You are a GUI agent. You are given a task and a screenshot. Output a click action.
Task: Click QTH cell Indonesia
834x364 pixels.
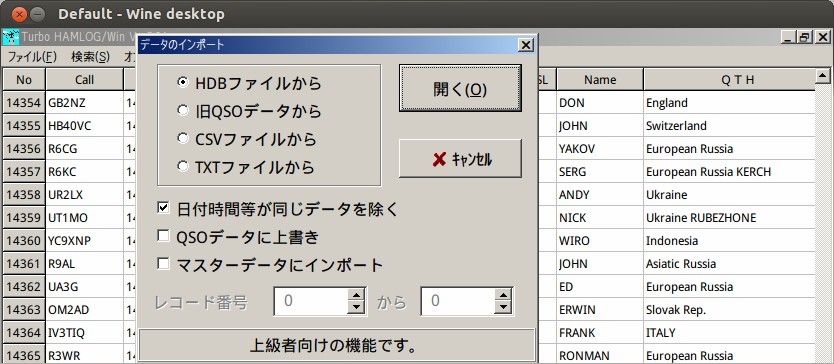729,241
